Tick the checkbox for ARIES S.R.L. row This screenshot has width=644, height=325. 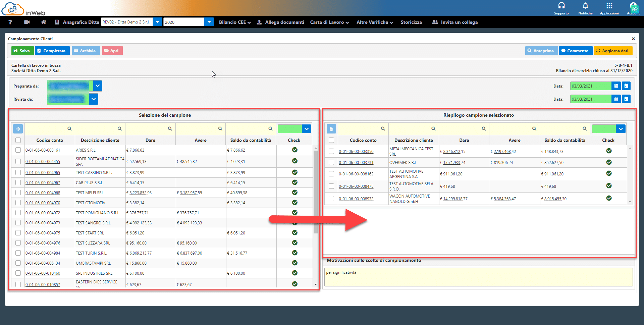[x=18, y=150]
